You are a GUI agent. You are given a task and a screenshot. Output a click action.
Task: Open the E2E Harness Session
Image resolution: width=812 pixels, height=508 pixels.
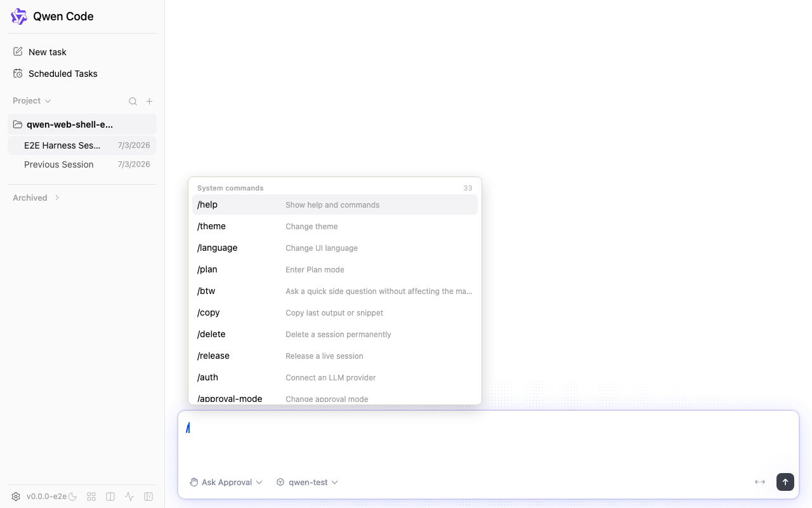82,145
